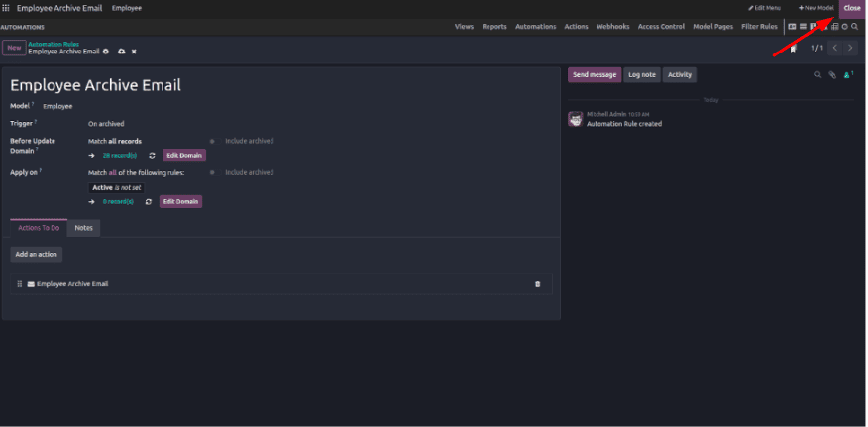The image size is (868, 427).
Task: Click the Employee Archive Email app title
Action: click(x=59, y=8)
